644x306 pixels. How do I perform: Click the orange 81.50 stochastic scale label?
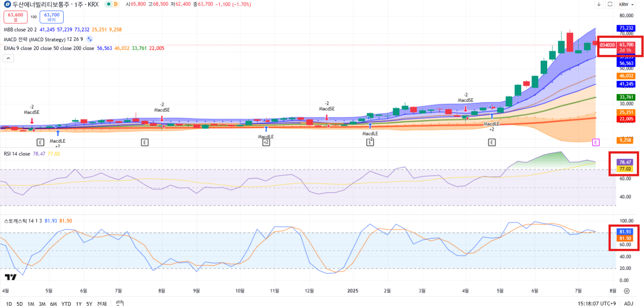(x=625, y=238)
